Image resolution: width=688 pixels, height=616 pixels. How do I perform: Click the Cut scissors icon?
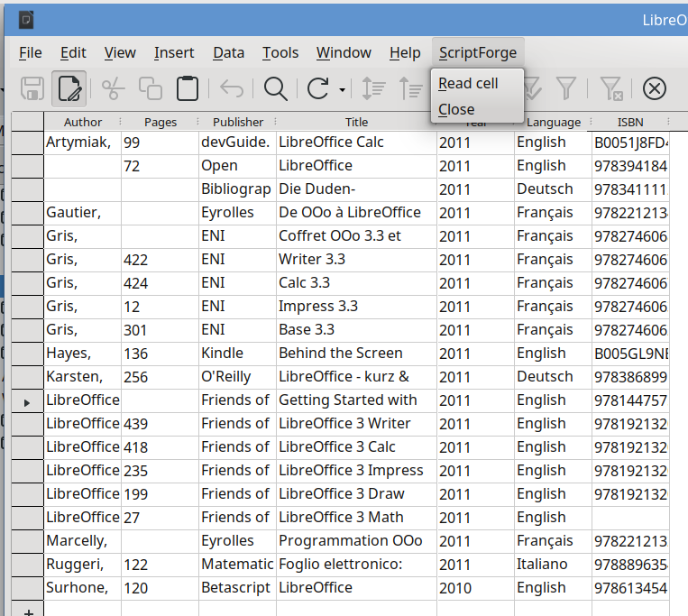tap(113, 88)
